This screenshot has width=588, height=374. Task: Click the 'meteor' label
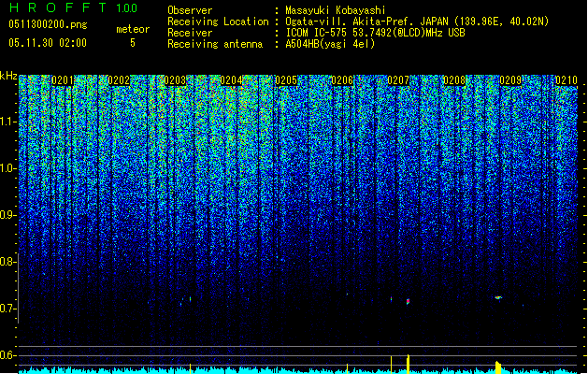[133, 29]
